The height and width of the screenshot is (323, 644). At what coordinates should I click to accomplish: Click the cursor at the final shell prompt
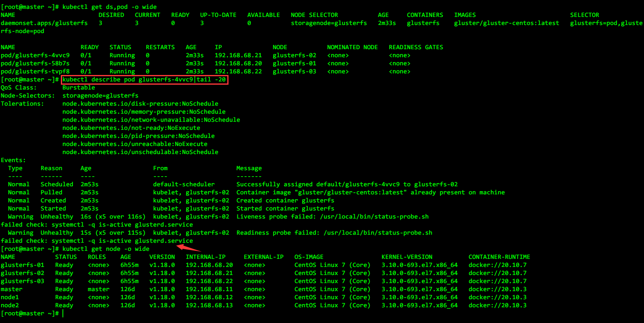click(x=63, y=313)
